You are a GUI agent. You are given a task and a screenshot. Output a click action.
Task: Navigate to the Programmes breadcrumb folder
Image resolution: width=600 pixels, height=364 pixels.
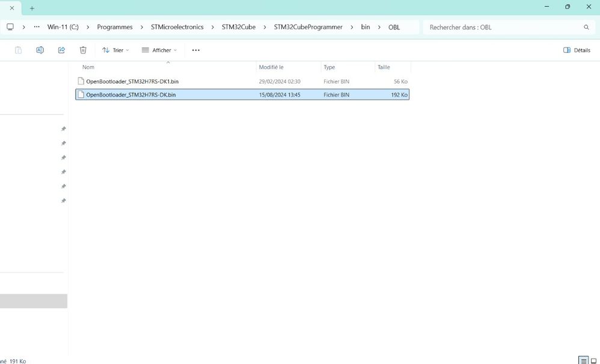coord(115,27)
